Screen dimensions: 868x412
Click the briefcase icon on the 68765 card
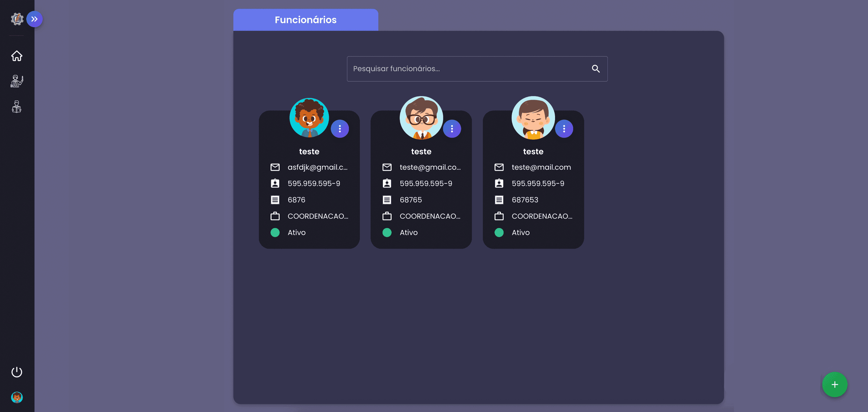(x=387, y=216)
